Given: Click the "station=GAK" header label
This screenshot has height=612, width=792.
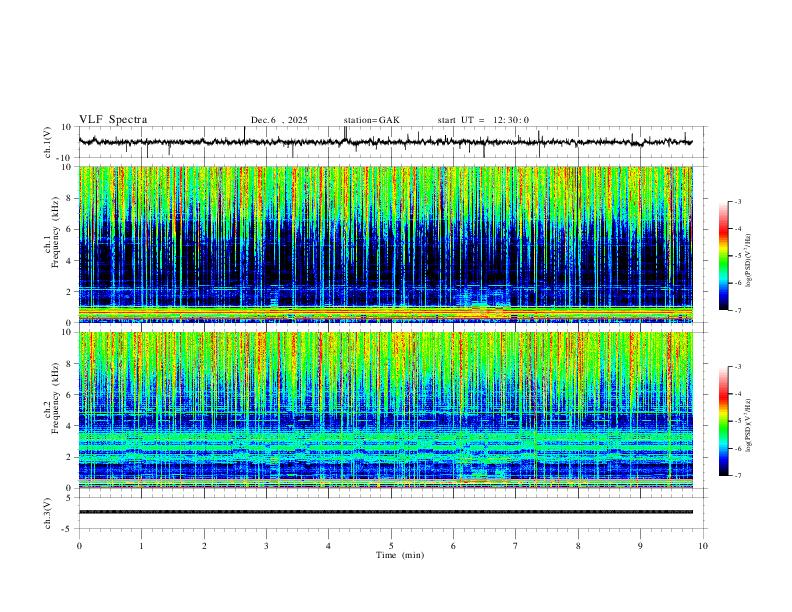Looking at the screenshot, I should pyautogui.click(x=371, y=120).
